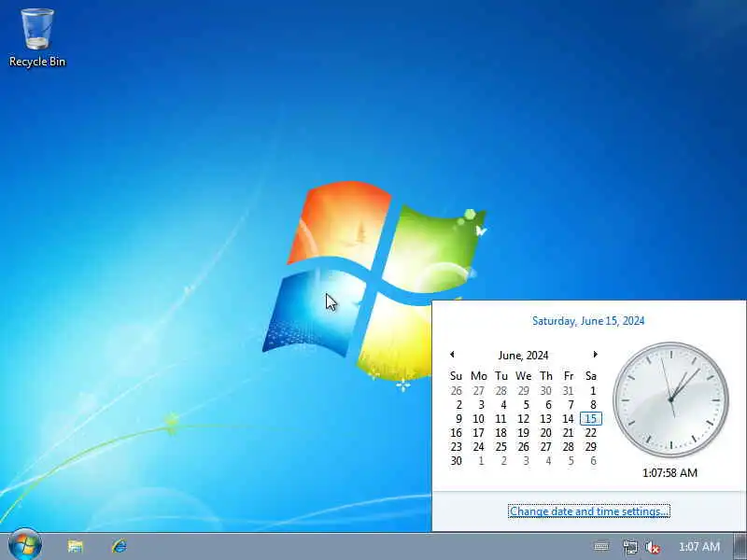Click the on-screen keyboard tray icon
The image size is (747, 560).
point(601,547)
